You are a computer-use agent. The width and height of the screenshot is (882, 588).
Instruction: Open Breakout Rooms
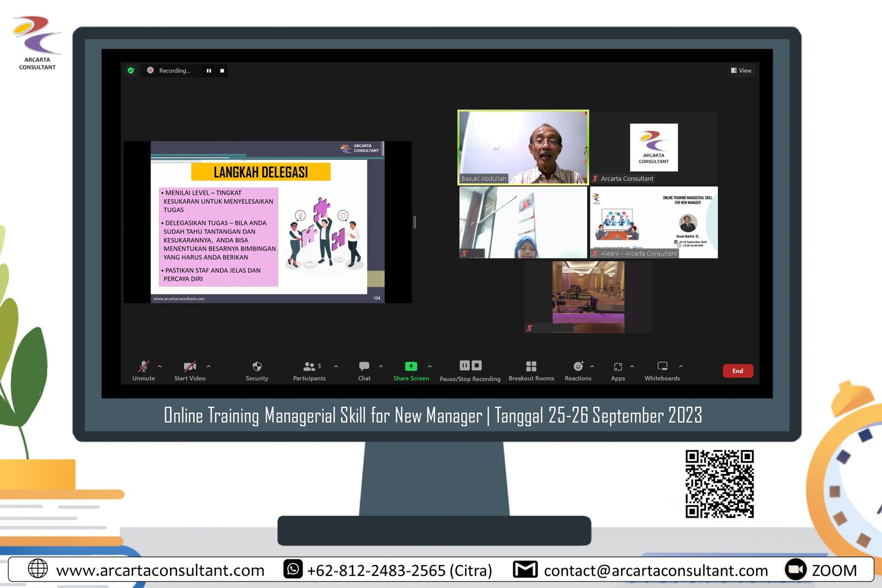531,367
